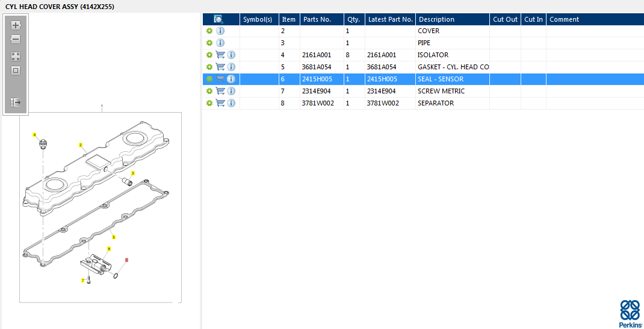Add SCREW METRIC 2314E904 to cart

point(220,91)
